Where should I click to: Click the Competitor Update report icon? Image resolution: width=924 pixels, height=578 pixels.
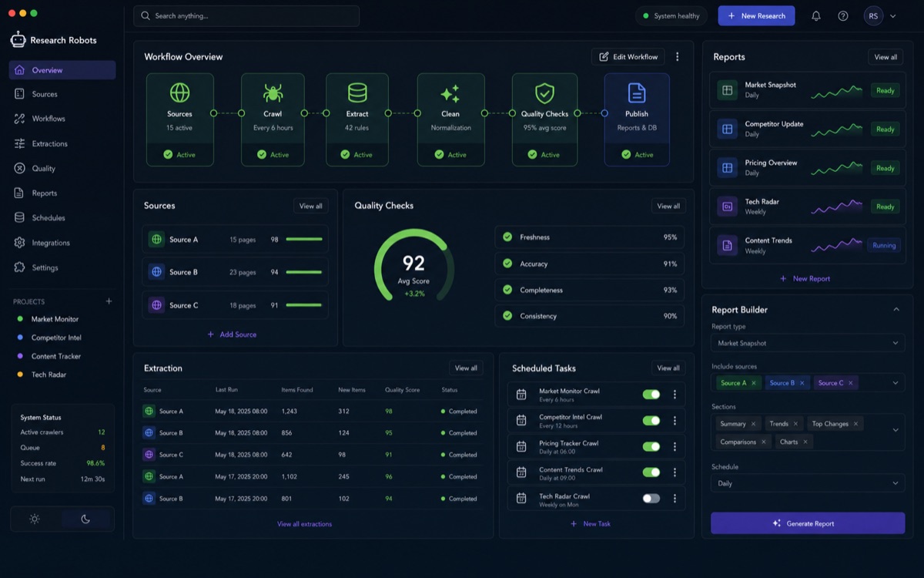pos(727,129)
